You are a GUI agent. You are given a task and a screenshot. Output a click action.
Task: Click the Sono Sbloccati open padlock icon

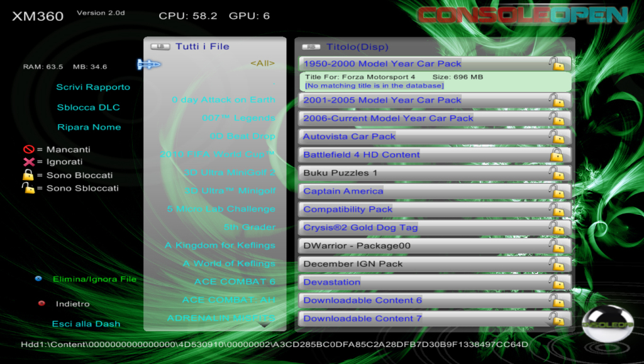[x=28, y=188]
